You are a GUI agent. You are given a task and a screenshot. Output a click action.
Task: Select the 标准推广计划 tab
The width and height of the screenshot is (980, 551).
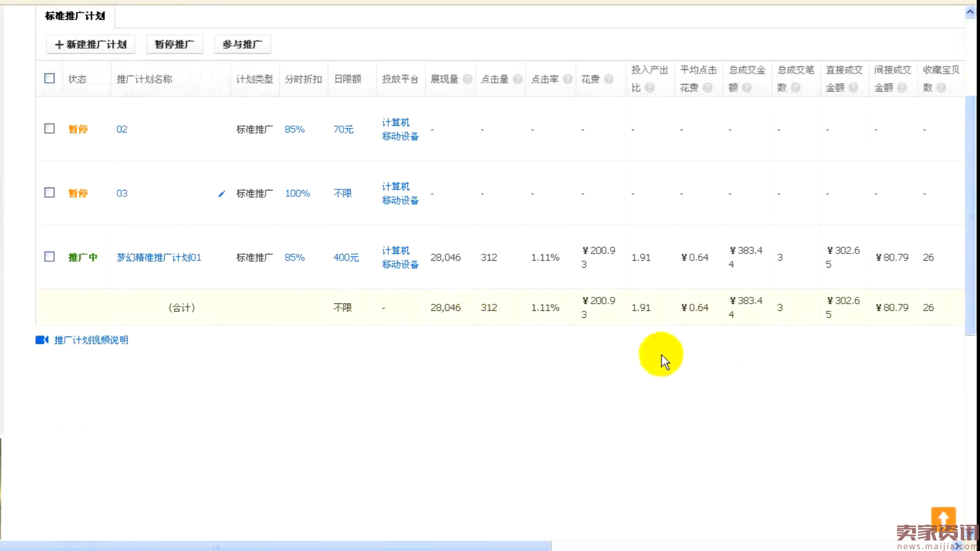tap(75, 16)
